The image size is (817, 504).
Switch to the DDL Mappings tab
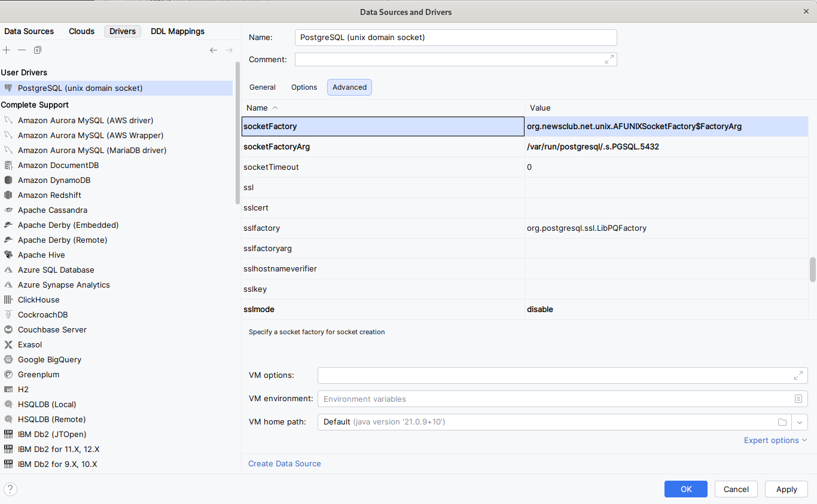pyautogui.click(x=177, y=31)
